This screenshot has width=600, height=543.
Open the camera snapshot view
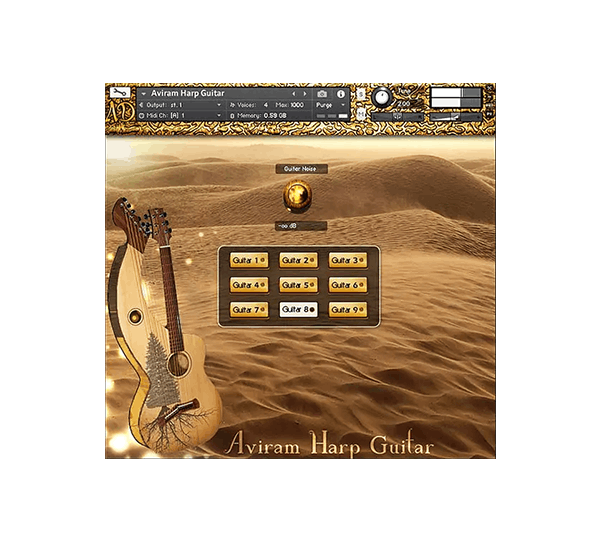322,94
